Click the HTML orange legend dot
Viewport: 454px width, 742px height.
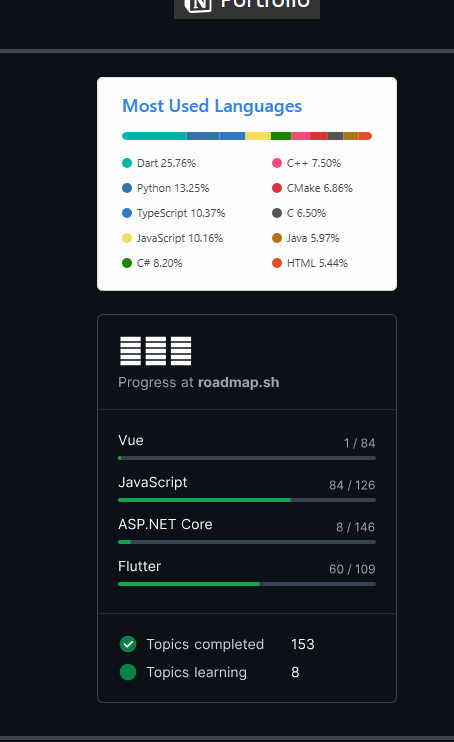(277, 263)
